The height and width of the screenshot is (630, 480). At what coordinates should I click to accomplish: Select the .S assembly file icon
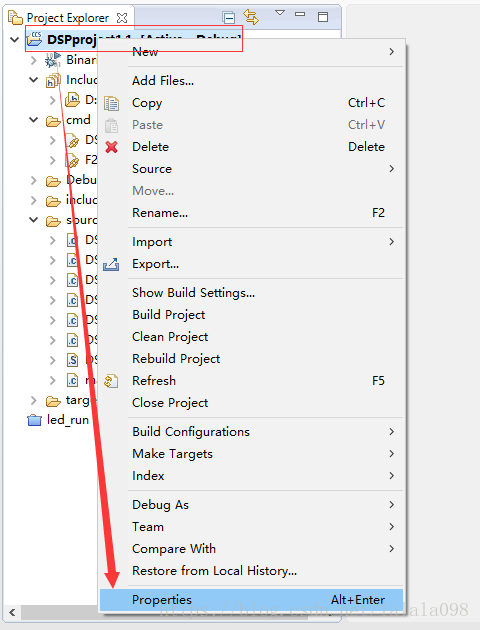coord(72,360)
